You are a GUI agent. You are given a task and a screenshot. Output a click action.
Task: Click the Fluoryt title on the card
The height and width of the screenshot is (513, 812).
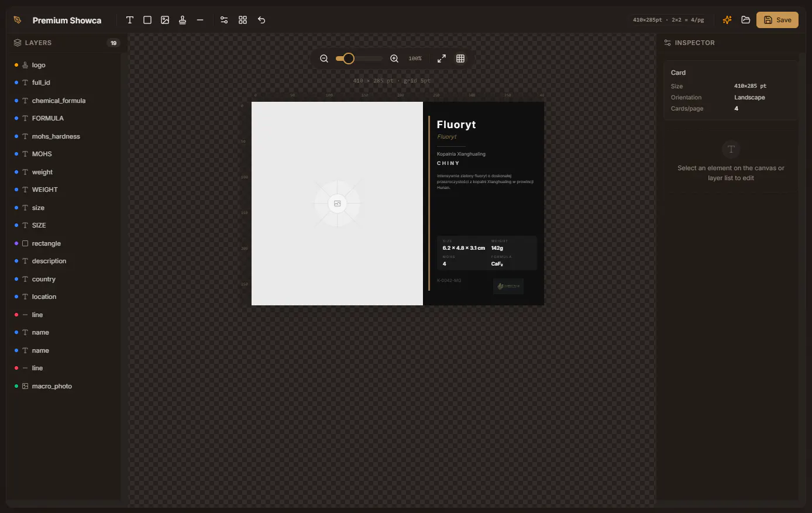[x=456, y=125]
